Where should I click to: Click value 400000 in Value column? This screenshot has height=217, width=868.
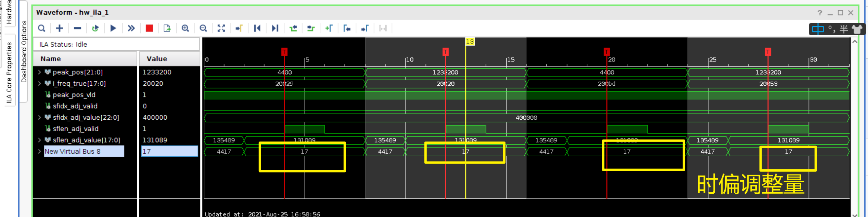(x=155, y=117)
